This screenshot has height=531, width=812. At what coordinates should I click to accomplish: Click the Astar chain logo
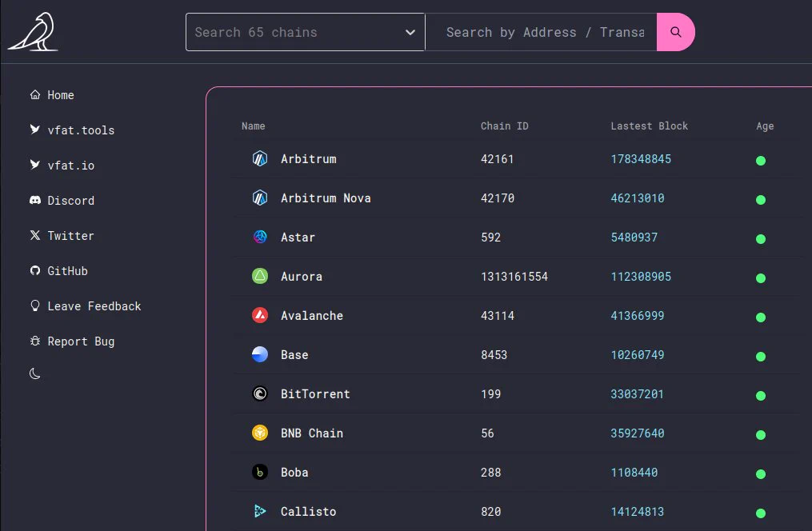tap(260, 237)
